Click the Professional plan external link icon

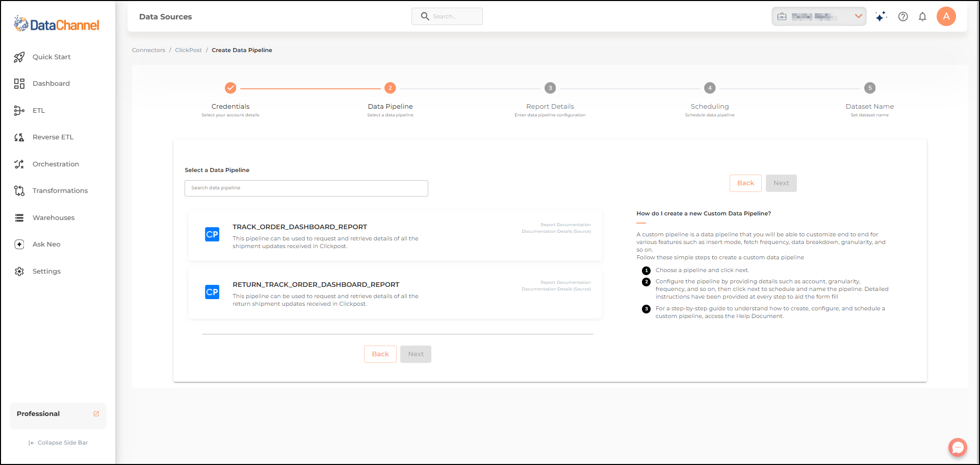pos(96,414)
